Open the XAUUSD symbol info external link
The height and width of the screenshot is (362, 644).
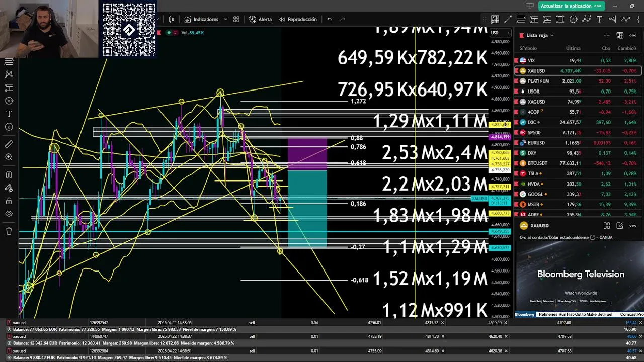pos(592,238)
